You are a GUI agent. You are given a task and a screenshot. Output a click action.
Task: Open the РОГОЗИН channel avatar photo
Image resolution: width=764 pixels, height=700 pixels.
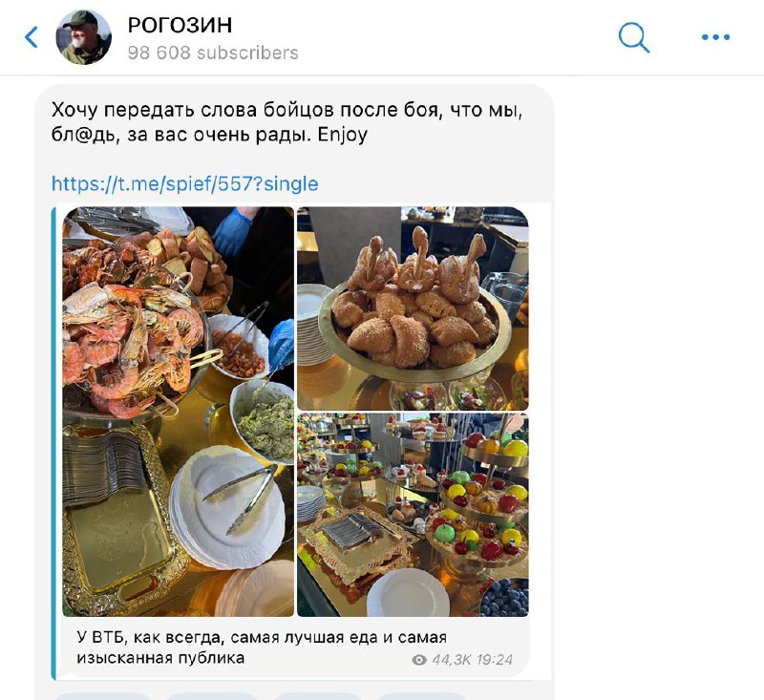click(x=84, y=37)
